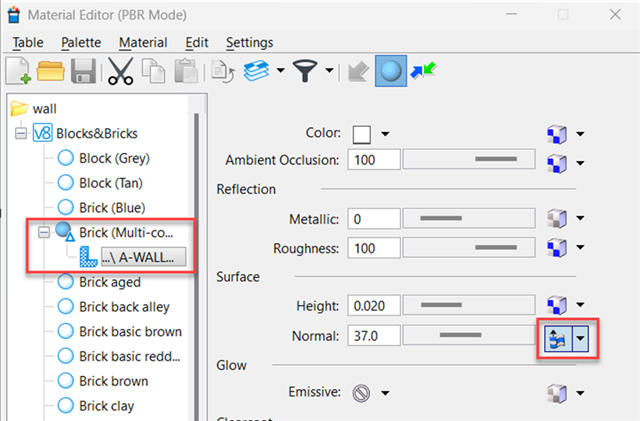Click the Normal map texture icon
Viewport: 640px width, 421px height.
pyautogui.click(x=556, y=336)
